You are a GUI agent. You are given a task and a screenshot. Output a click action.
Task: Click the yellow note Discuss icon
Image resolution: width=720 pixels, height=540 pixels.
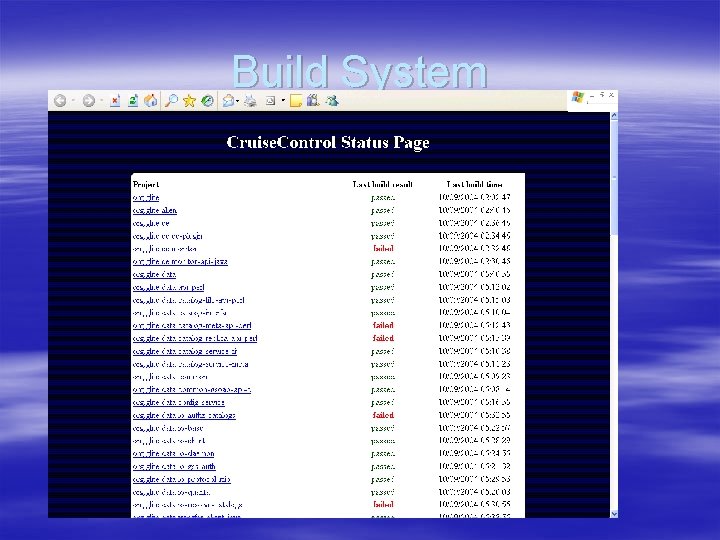296,101
